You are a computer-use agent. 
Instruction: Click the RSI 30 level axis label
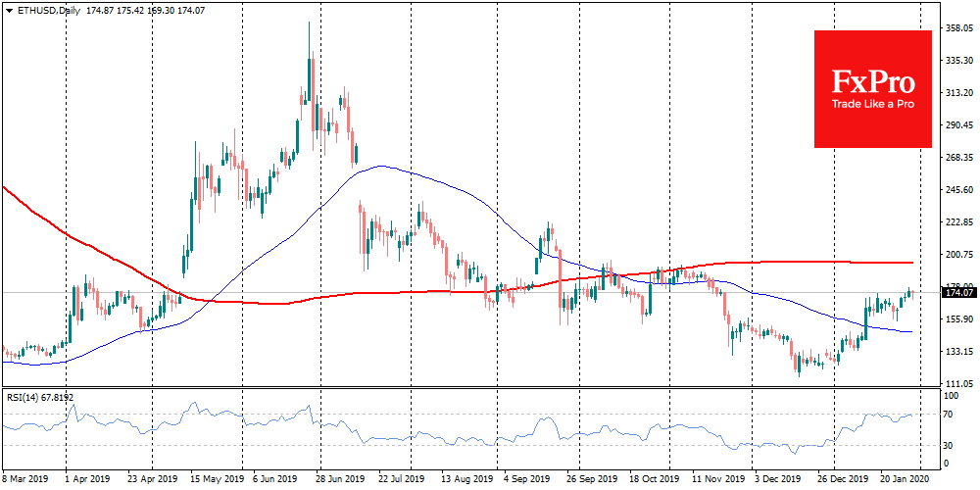(x=950, y=446)
